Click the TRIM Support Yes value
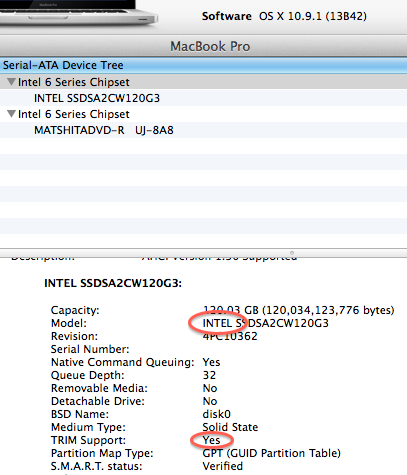This screenshot has height=475, width=407. 211,440
